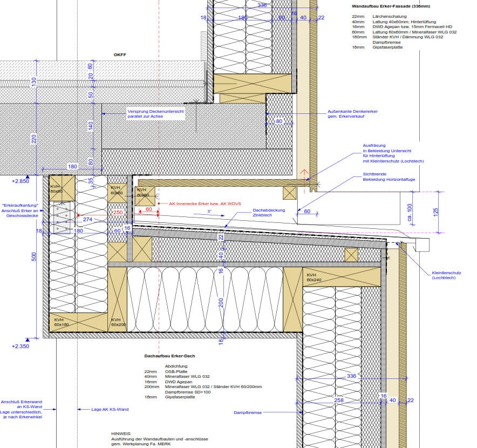Click the KVH 60x200 timber label
Viewport: 477px width, 448px height.
119,323
